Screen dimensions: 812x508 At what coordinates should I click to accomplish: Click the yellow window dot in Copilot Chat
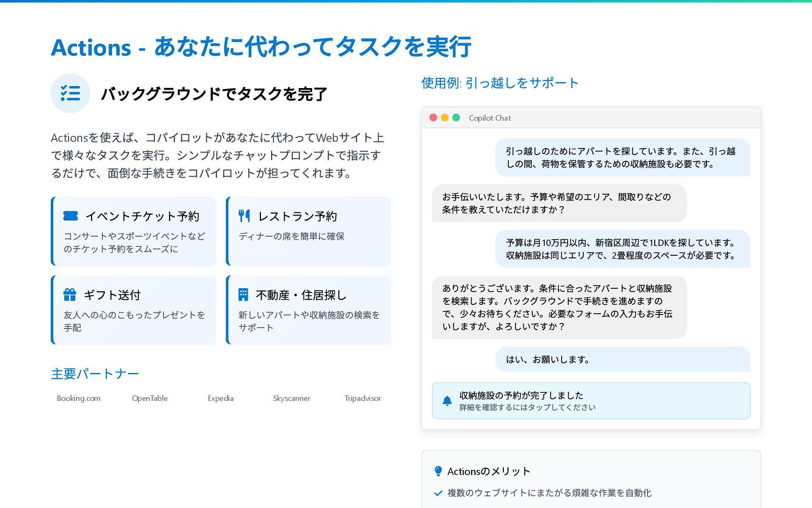tap(444, 118)
